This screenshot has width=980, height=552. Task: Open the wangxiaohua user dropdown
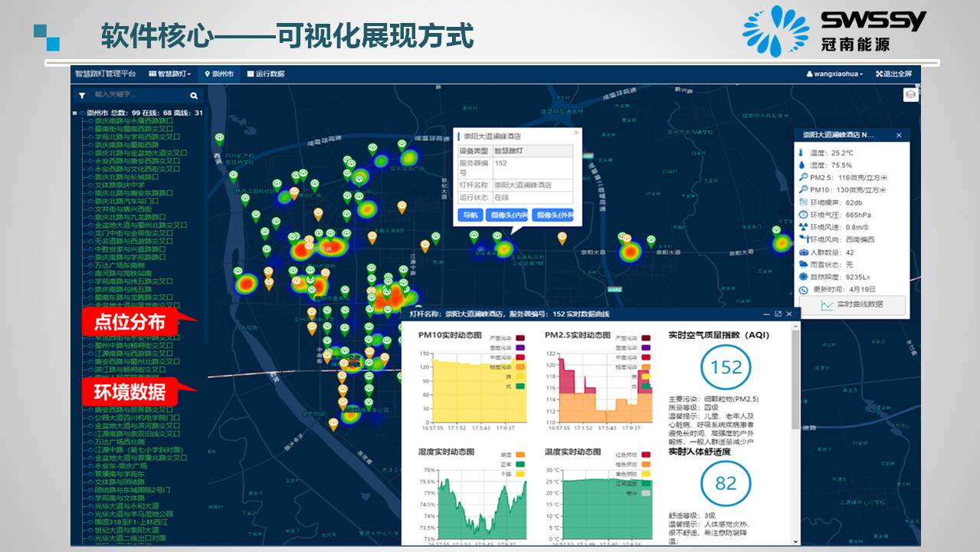(x=834, y=74)
